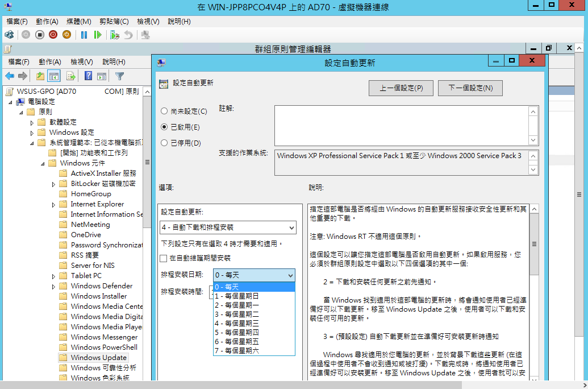Click the 上一個設定(P) button

point(401,88)
